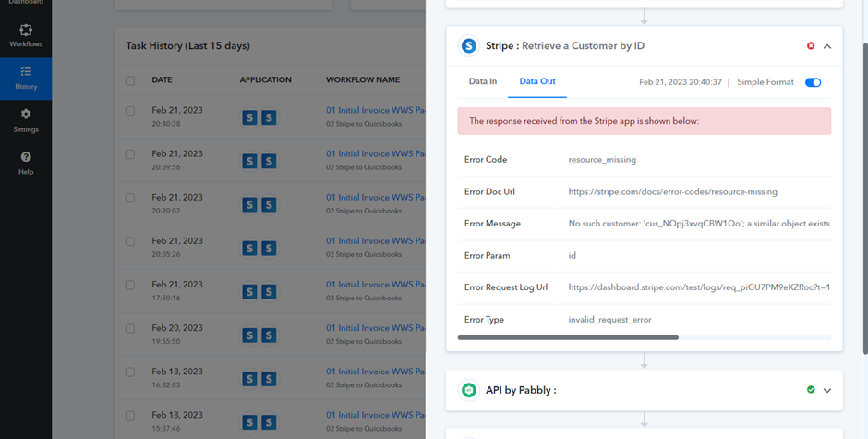Check the Feb 21 17:50:16 task row
The width and height of the screenshot is (868, 439).
130,285
